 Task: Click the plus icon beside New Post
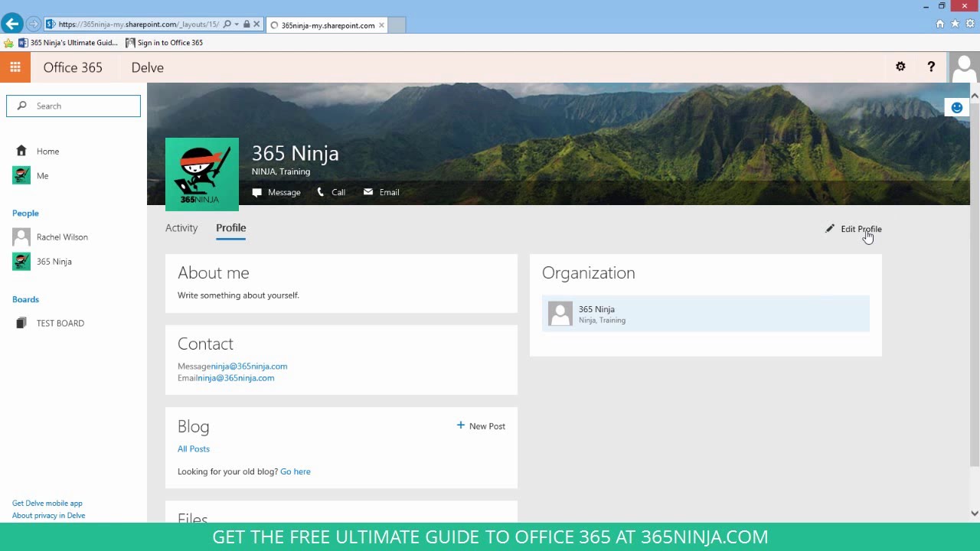pos(460,425)
